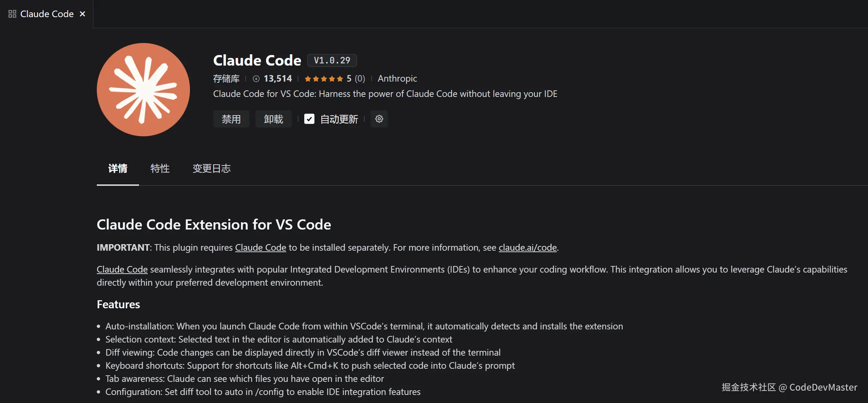Click the Anthropic publisher name

397,79
